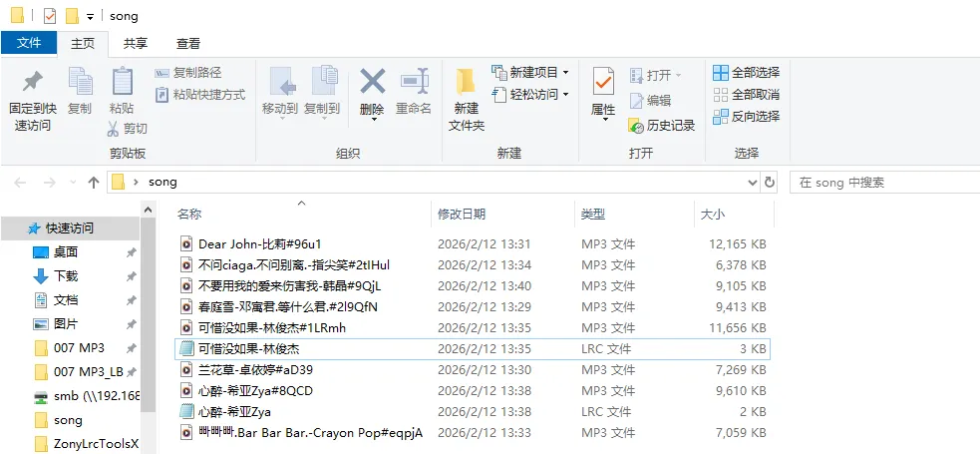The width and height of the screenshot is (980, 454).
Task: Select the Dear John-比莉#96u1 MP3 file
Action: coord(259,244)
